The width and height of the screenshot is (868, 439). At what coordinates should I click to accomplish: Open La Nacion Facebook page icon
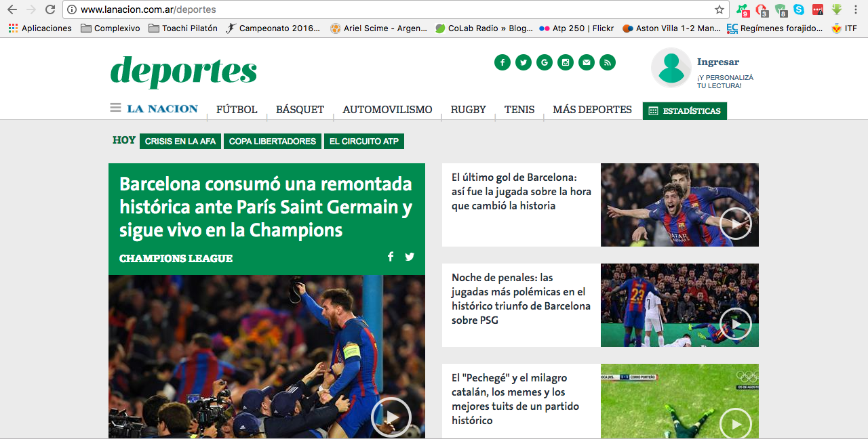tap(502, 62)
